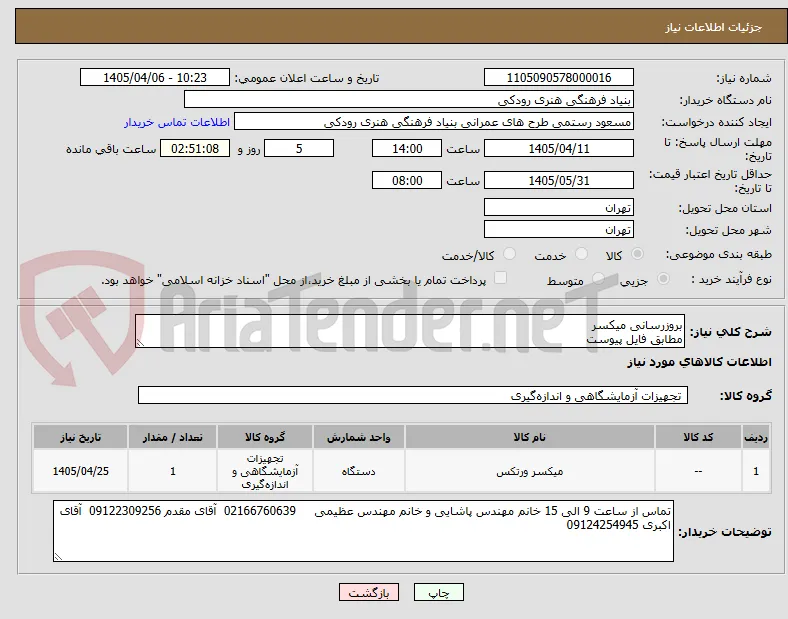Click the واحد شمارش column header

[x=359, y=437]
